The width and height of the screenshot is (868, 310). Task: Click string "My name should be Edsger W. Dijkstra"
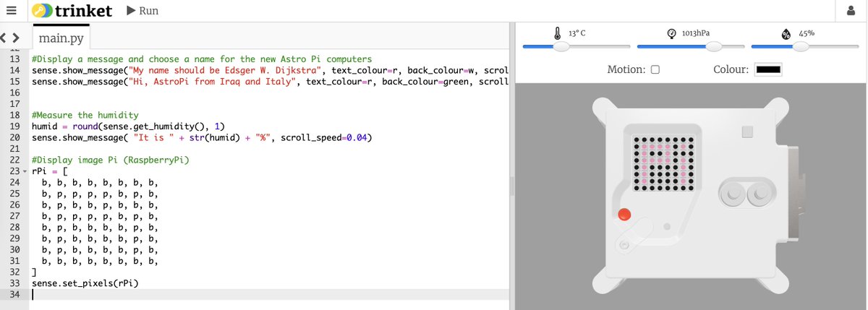click(x=227, y=70)
